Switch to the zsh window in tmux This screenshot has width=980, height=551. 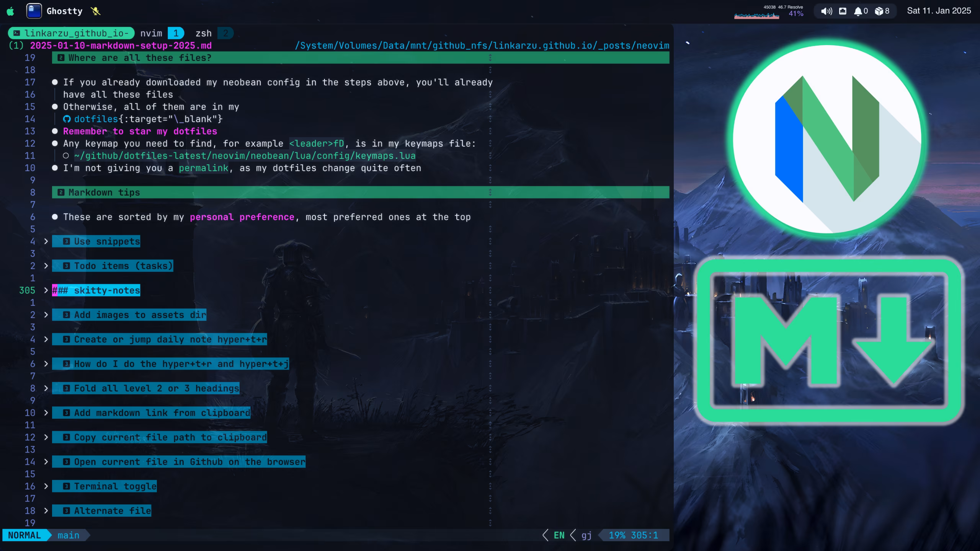pos(203,33)
